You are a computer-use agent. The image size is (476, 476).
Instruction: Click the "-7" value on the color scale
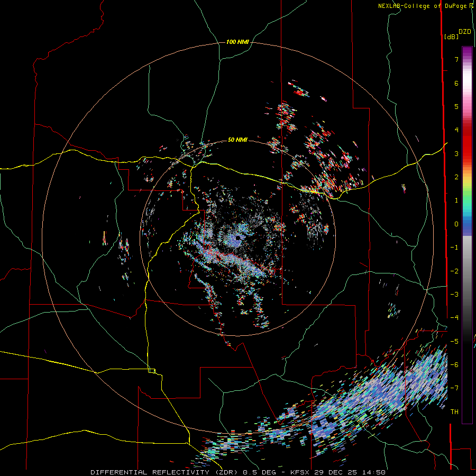(454, 388)
